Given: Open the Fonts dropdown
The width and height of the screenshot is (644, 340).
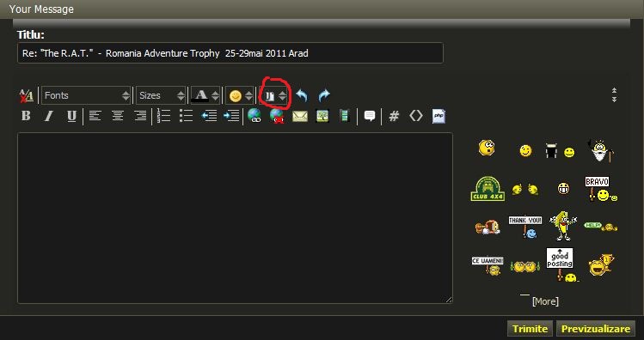Looking at the screenshot, I should coord(86,95).
